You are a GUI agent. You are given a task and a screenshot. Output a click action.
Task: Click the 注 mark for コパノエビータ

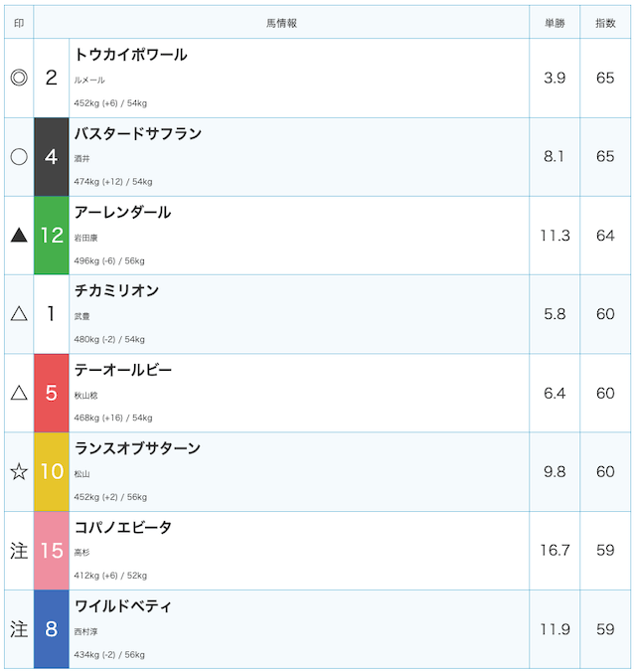click(x=19, y=551)
